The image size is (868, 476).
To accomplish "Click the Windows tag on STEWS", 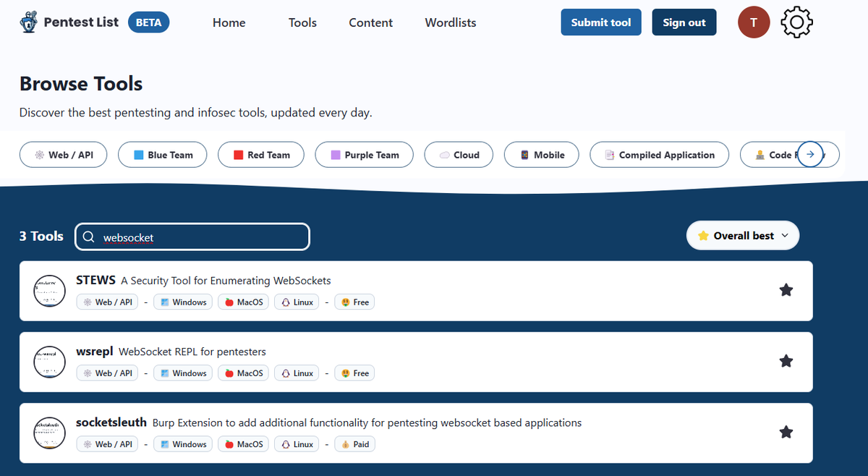I will point(183,302).
